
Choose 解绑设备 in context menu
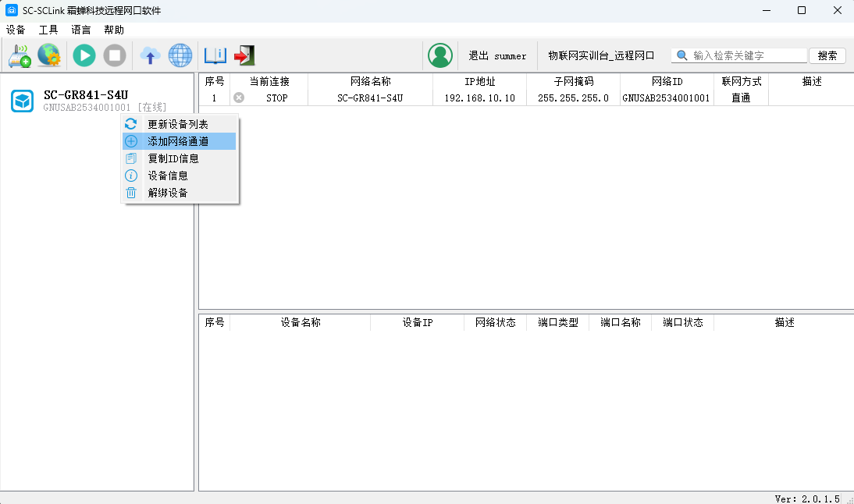tap(168, 193)
